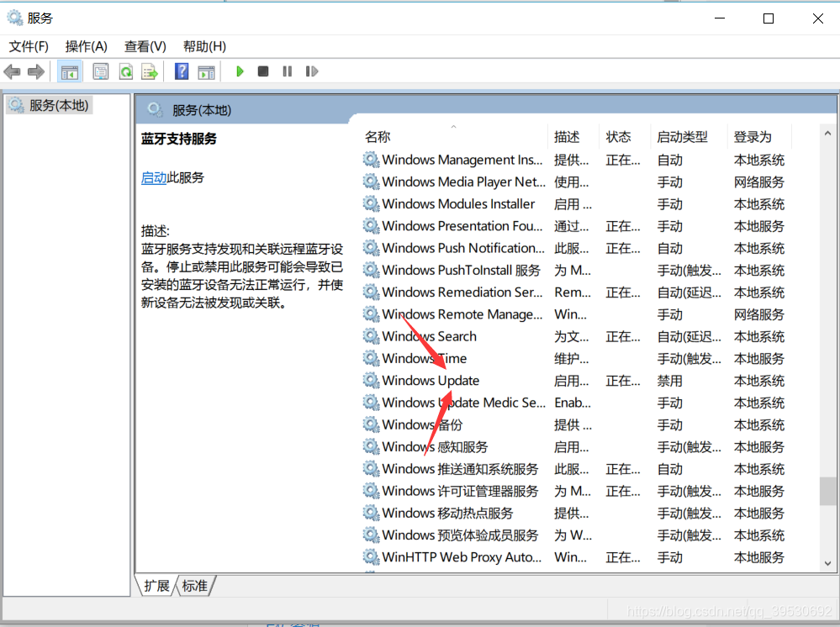The image size is (840, 627).
Task: Click gear icon of Windows 感知服务 row
Action: tap(372, 446)
